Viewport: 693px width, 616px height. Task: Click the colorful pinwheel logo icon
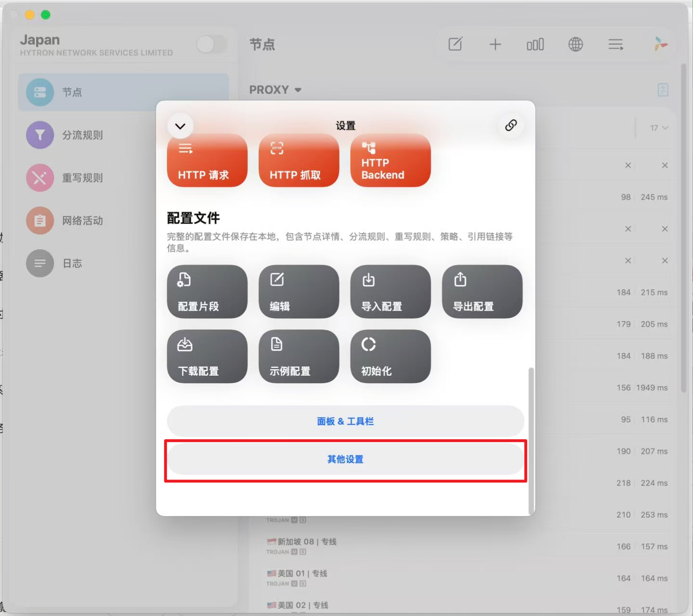(x=661, y=44)
